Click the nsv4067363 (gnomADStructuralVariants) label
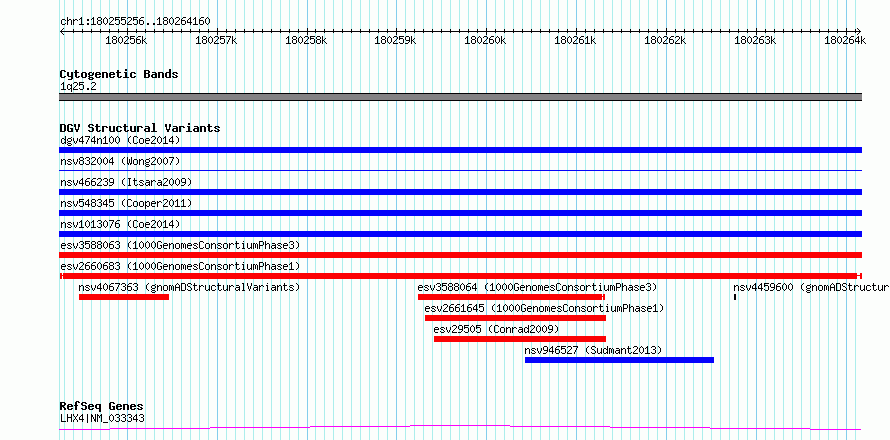This screenshot has height=440, width=890. (189, 287)
